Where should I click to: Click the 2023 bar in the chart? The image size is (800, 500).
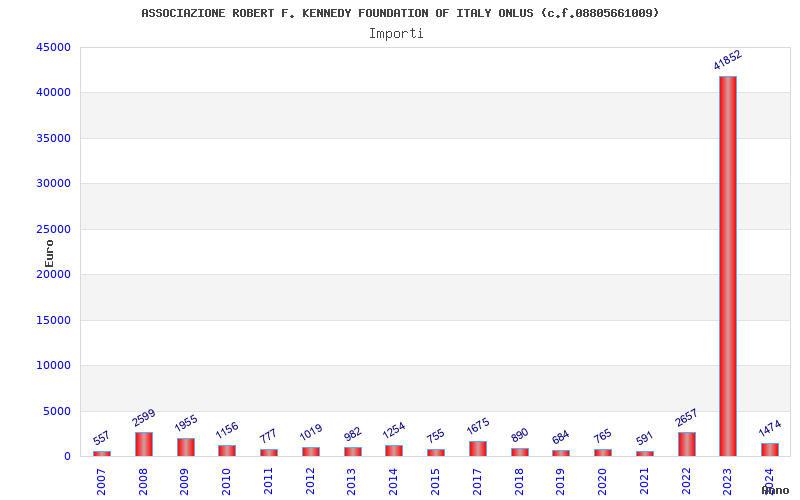point(728,266)
